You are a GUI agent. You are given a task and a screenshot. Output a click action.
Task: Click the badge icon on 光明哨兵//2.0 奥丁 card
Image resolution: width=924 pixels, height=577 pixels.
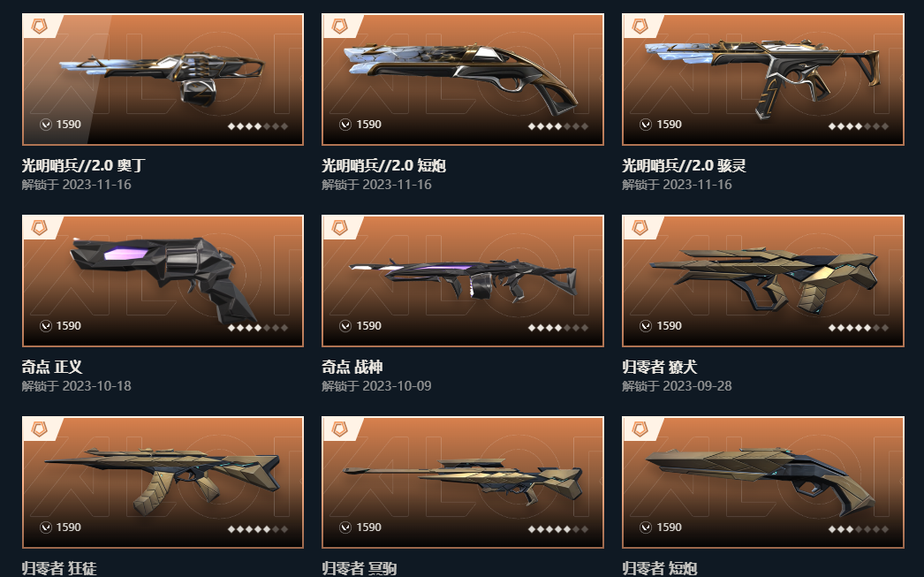pyautogui.click(x=40, y=26)
